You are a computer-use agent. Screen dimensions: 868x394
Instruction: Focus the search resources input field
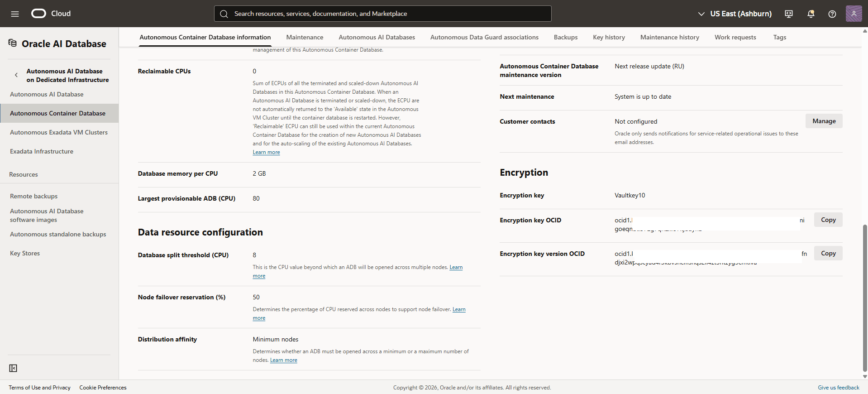tap(382, 14)
